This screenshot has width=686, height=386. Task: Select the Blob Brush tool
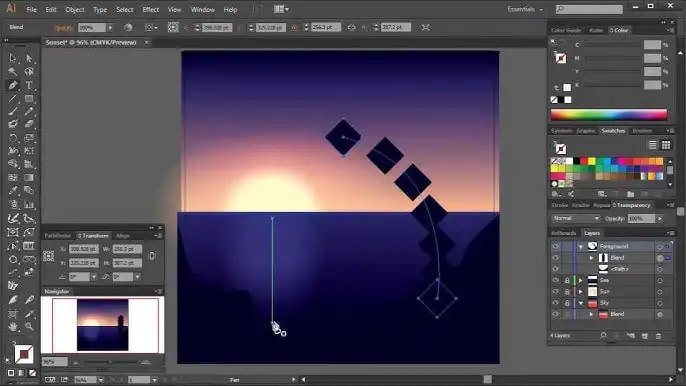[x=13, y=124]
